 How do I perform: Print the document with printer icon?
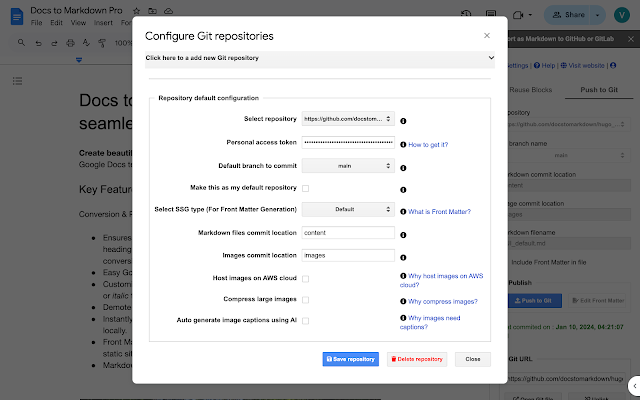point(70,43)
